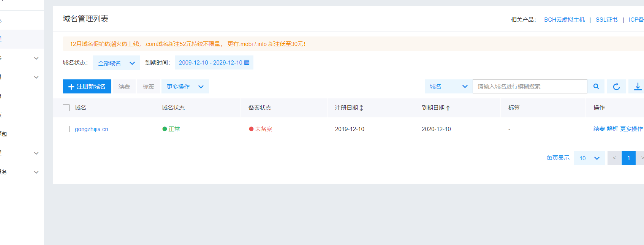Screen dimensions: 644x245
Task: Click the 域名状态 column header
Action: [173, 108]
